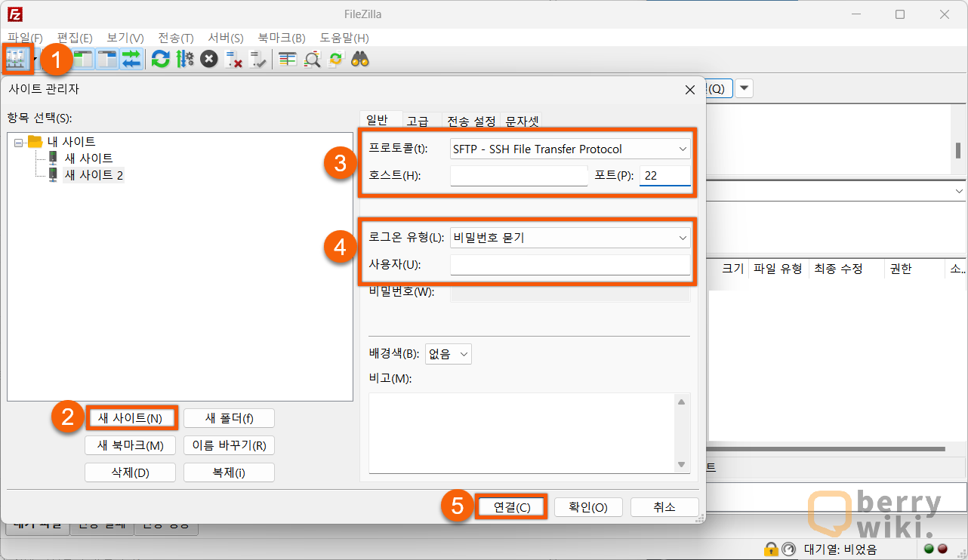968x560 pixels.
Task: Click the message log vertical scrollbar thumb
Action: tap(958, 150)
